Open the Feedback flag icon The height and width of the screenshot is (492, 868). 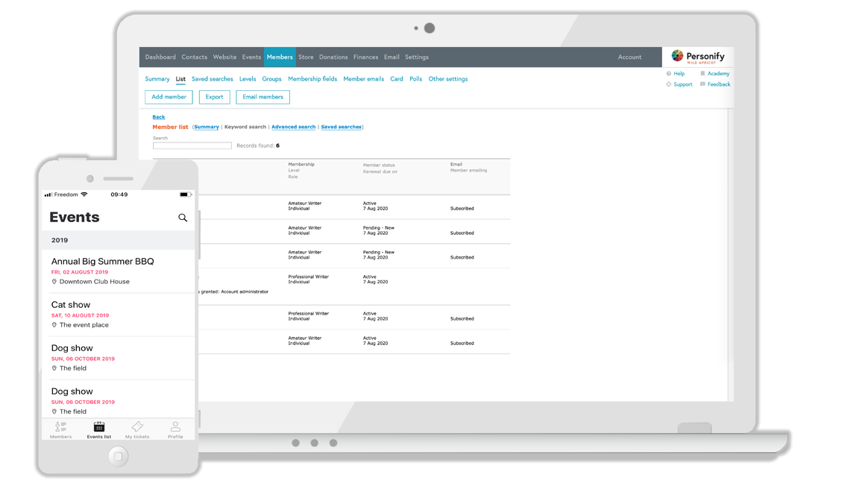click(702, 85)
